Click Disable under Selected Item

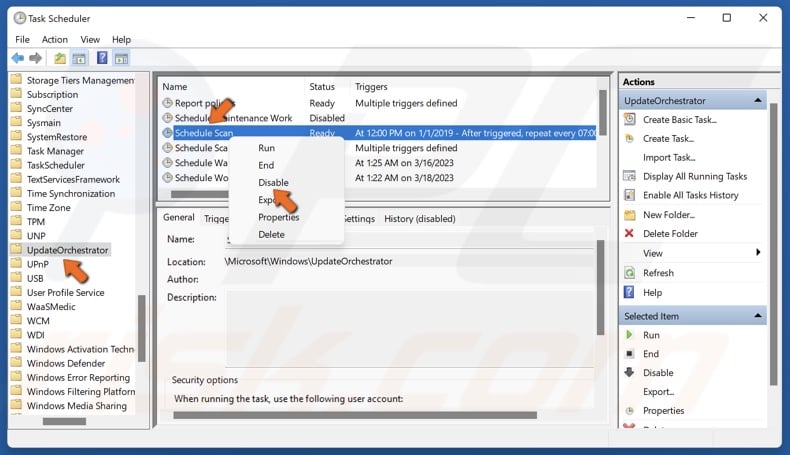tap(658, 373)
